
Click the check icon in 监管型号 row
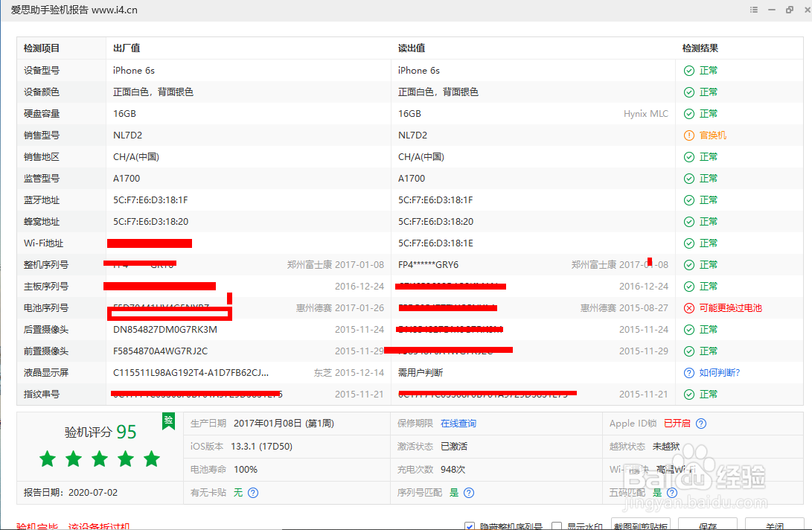(x=688, y=179)
